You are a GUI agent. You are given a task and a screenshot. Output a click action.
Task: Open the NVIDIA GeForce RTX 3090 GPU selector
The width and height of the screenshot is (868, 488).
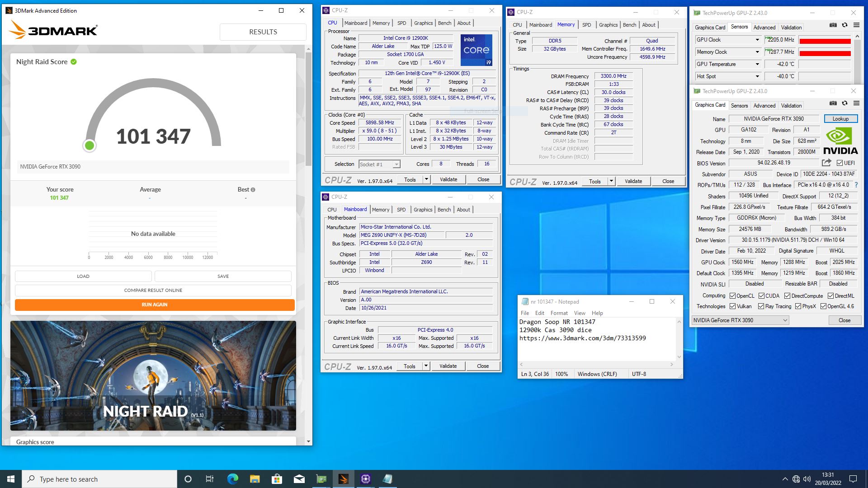click(x=740, y=320)
